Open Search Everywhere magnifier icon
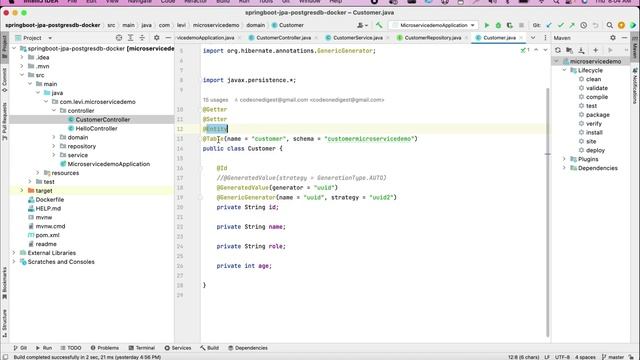The height and width of the screenshot is (360, 640). coord(609,25)
